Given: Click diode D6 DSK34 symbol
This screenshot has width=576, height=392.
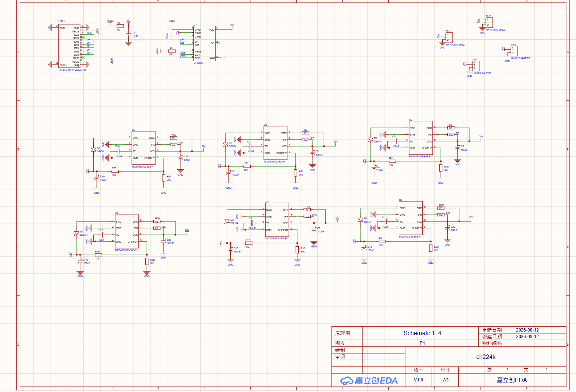Looking at the screenshot, I should 77,233.
